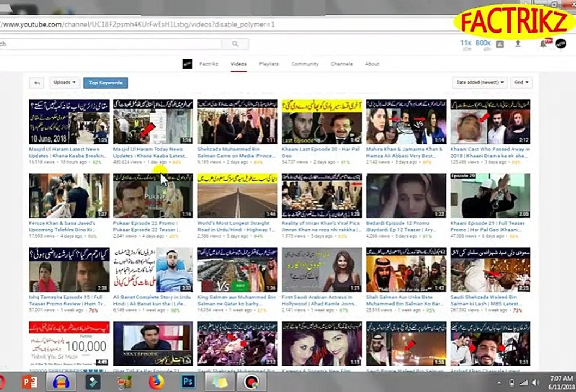
Task: Open the Community tab
Action: [x=305, y=64]
